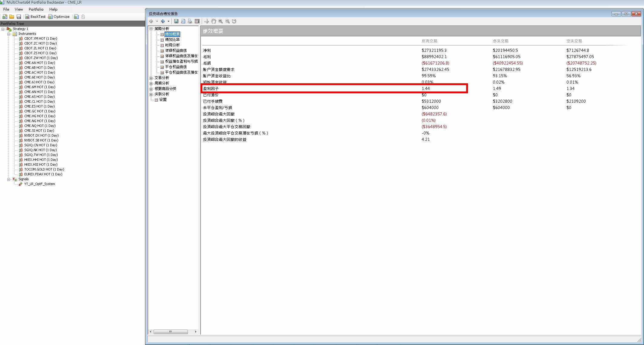Expand the 交易分析 tree node

pos(151,78)
